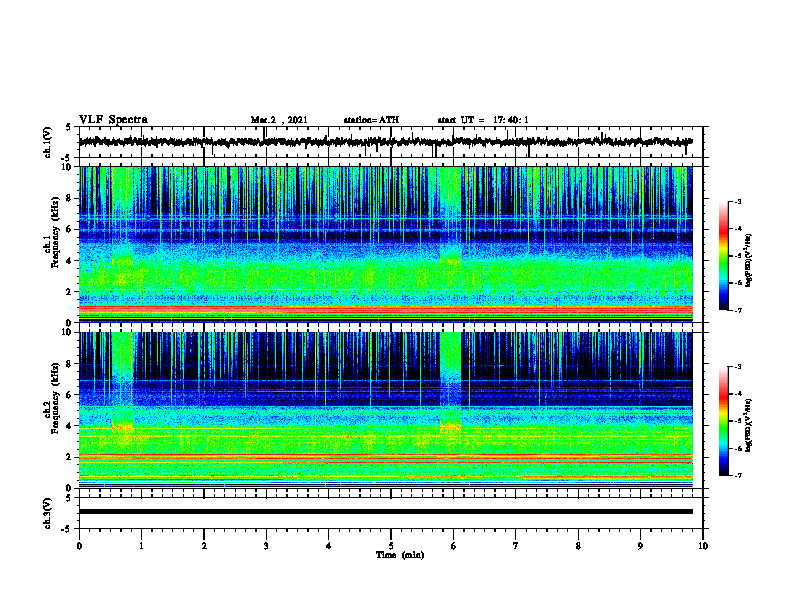Click the time axis tick label "5"

[x=391, y=546]
